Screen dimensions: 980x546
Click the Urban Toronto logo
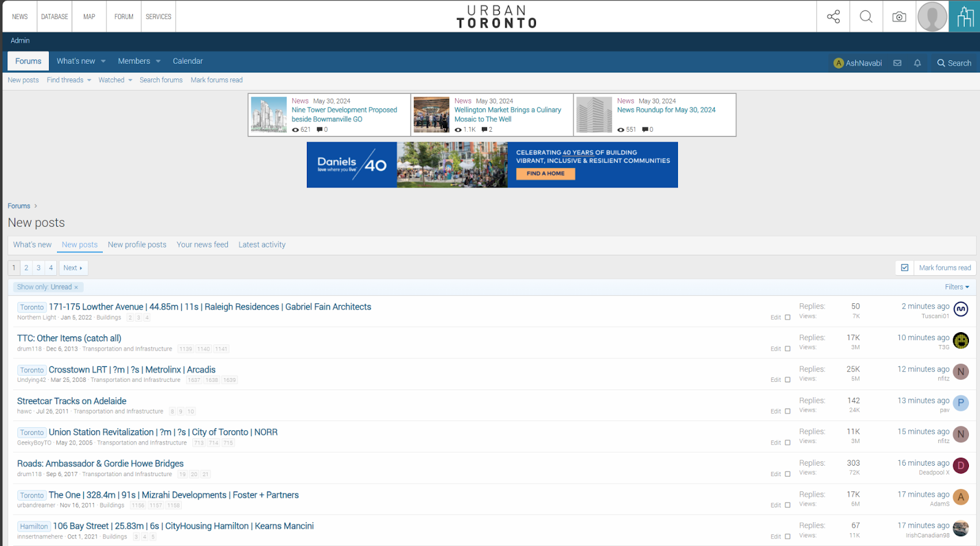(x=497, y=17)
